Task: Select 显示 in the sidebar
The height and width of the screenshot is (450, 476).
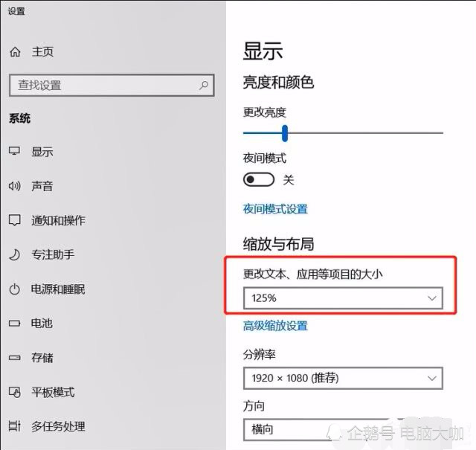Action: 42,152
